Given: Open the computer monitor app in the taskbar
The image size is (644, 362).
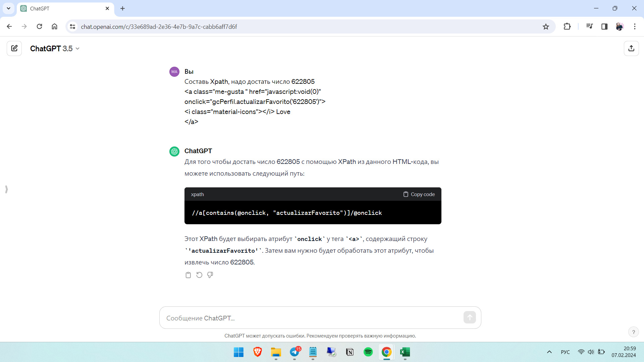Looking at the screenshot, I should tap(331, 352).
